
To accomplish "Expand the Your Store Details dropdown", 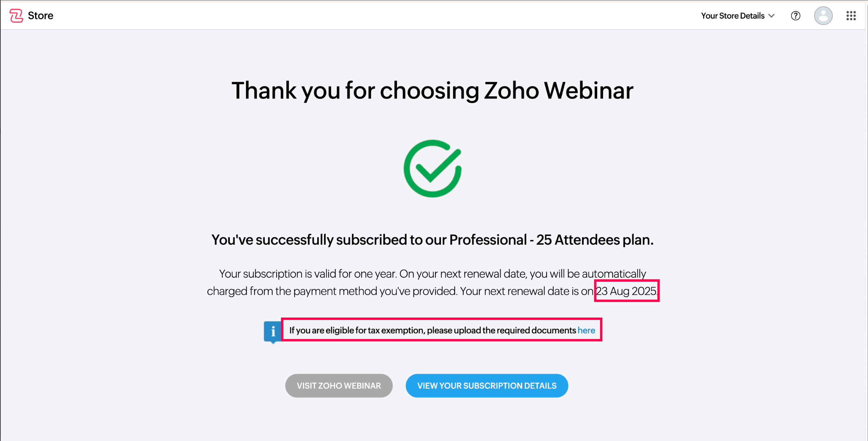I will 733,16.
